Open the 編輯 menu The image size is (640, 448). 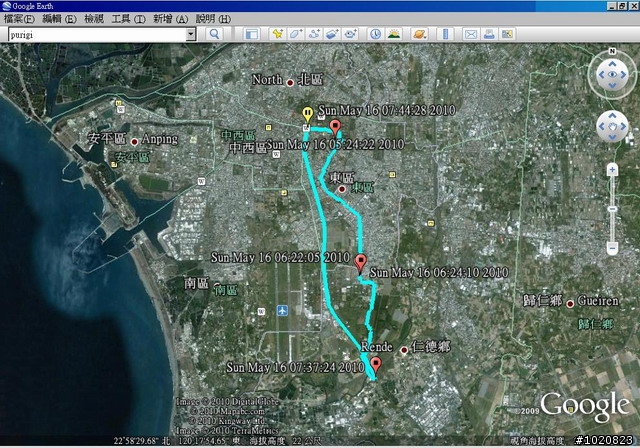pyautogui.click(x=60, y=19)
